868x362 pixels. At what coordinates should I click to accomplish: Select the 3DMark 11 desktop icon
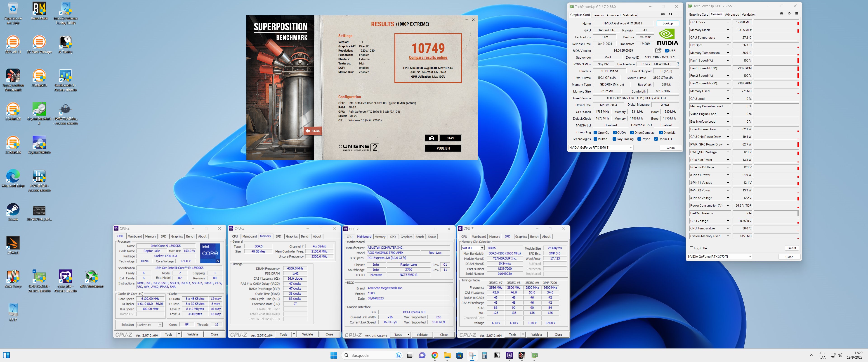[x=13, y=44]
